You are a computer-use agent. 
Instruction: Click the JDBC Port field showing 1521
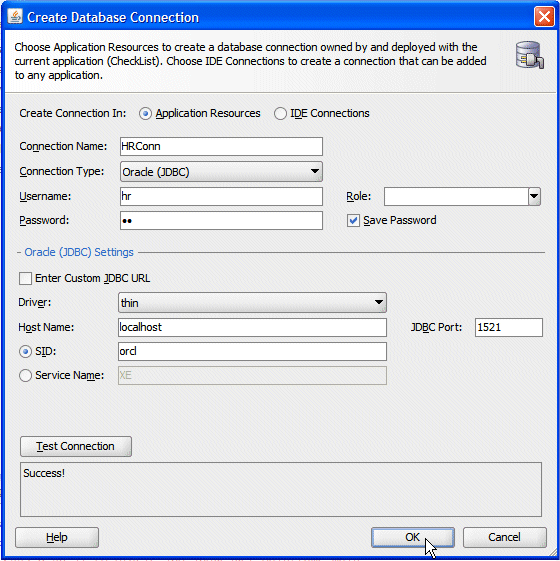coord(508,327)
